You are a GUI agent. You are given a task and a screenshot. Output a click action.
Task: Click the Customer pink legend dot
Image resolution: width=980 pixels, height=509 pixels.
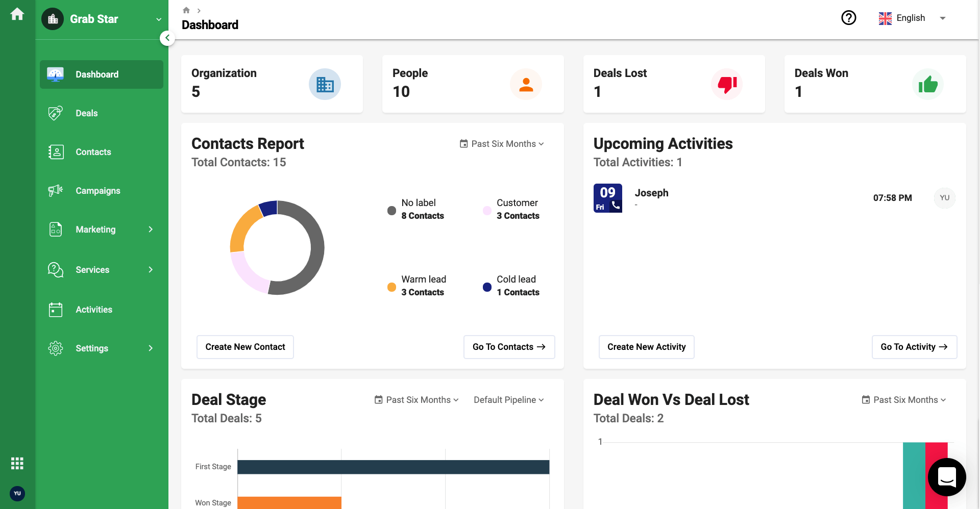tap(487, 211)
